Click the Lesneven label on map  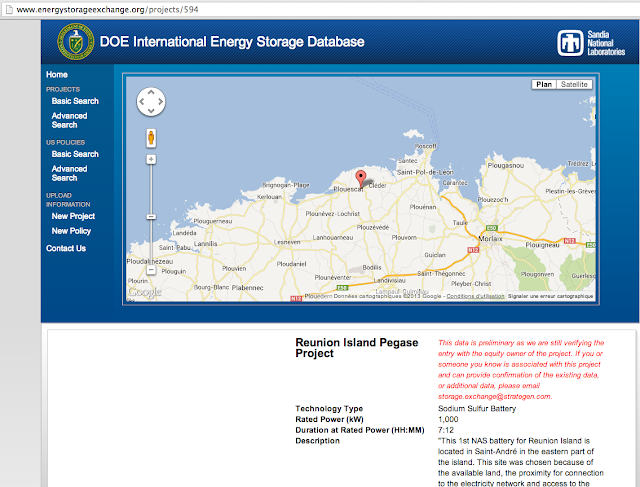(287, 242)
